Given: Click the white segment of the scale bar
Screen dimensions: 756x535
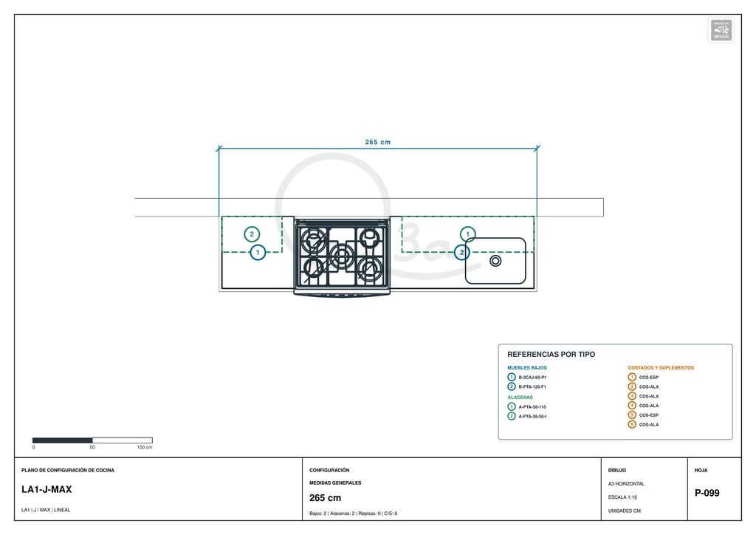Looking at the screenshot, I should (123, 440).
